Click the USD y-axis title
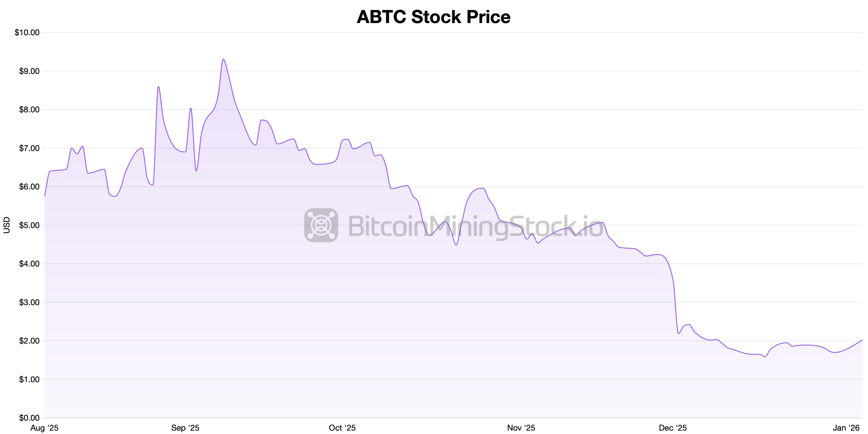The width and height of the screenshot is (868, 434). [7, 225]
